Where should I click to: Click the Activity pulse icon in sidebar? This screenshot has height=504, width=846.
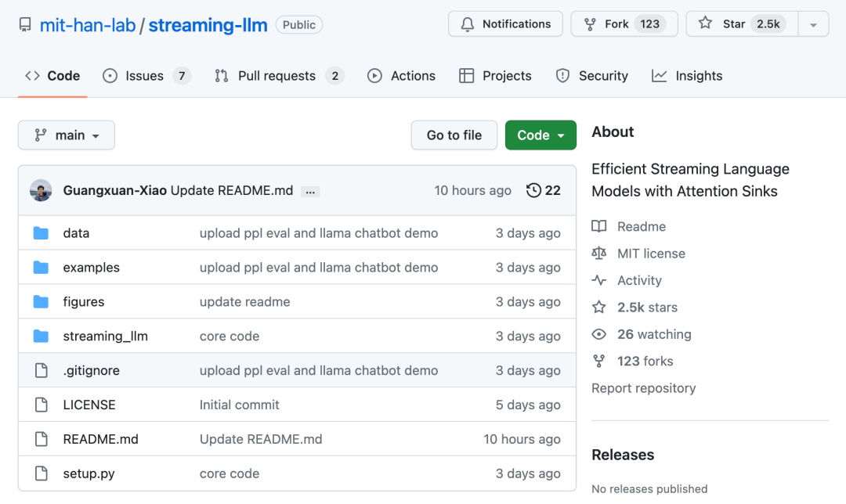click(600, 280)
